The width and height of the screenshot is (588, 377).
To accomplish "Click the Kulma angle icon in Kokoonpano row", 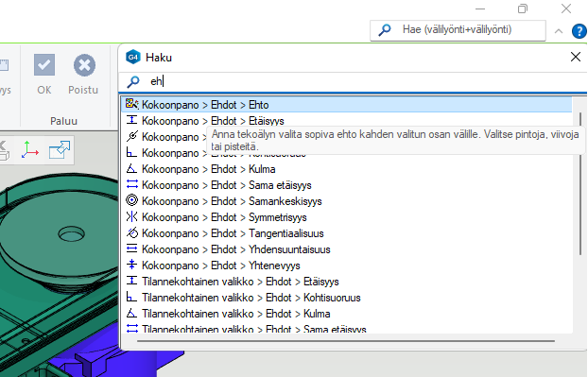I will tap(131, 168).
